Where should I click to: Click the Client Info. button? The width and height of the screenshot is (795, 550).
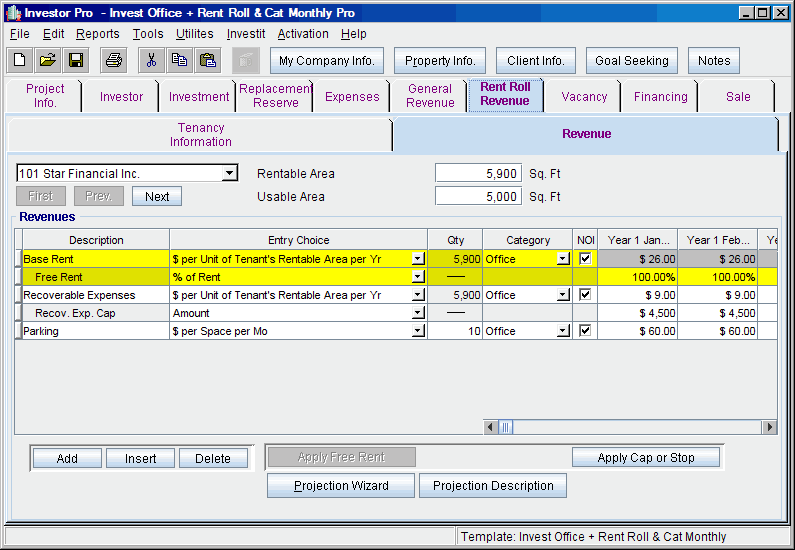[x=536, y=61]
